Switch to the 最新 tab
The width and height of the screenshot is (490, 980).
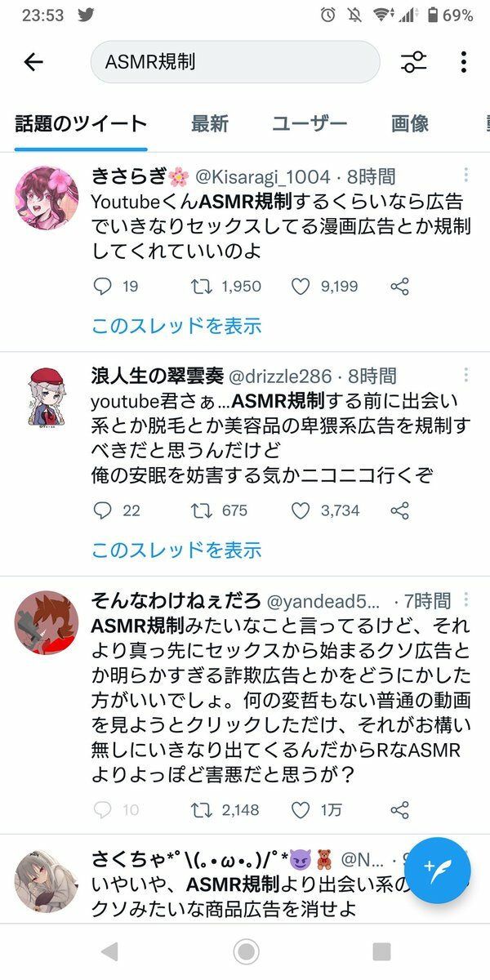210,124
